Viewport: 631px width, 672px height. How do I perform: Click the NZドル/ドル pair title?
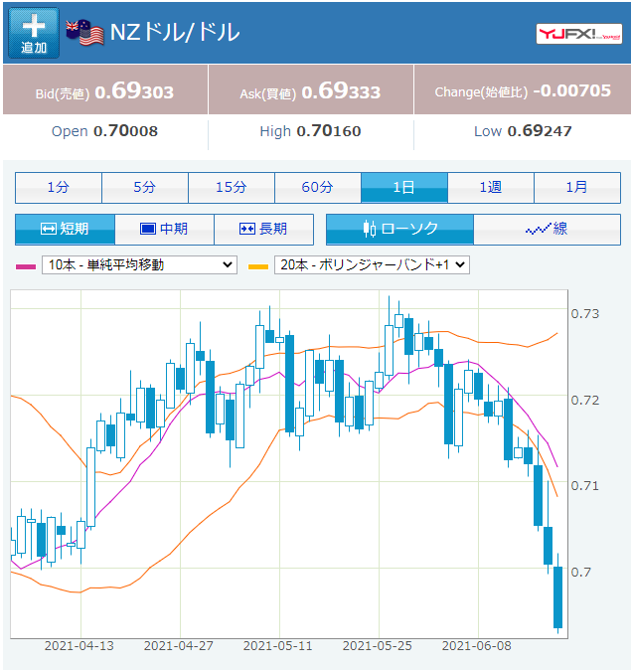(175, 32)
